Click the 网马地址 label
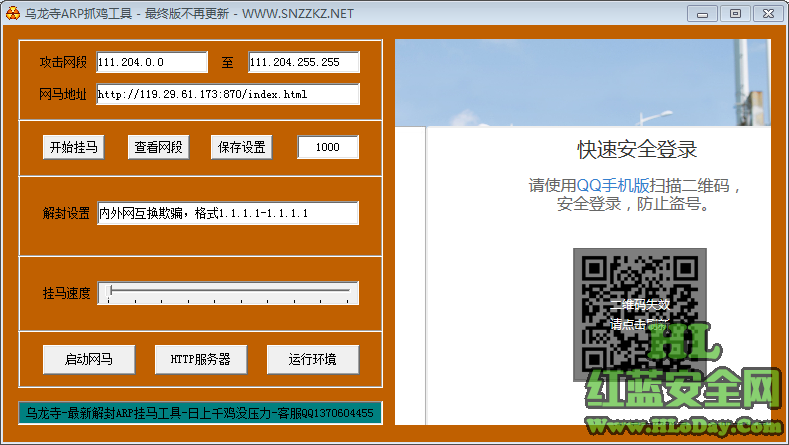789x445 pixels. (63, 94)
